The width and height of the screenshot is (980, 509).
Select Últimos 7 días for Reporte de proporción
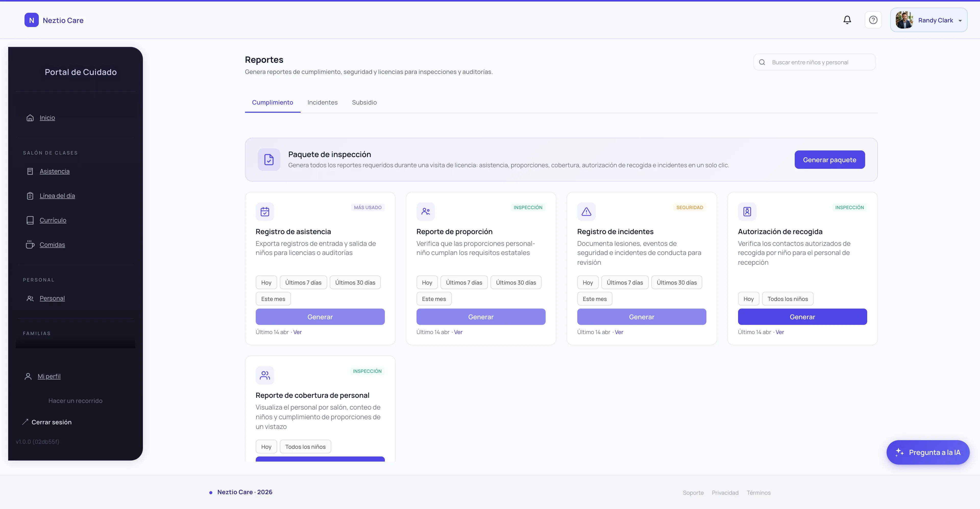(464, 283)
